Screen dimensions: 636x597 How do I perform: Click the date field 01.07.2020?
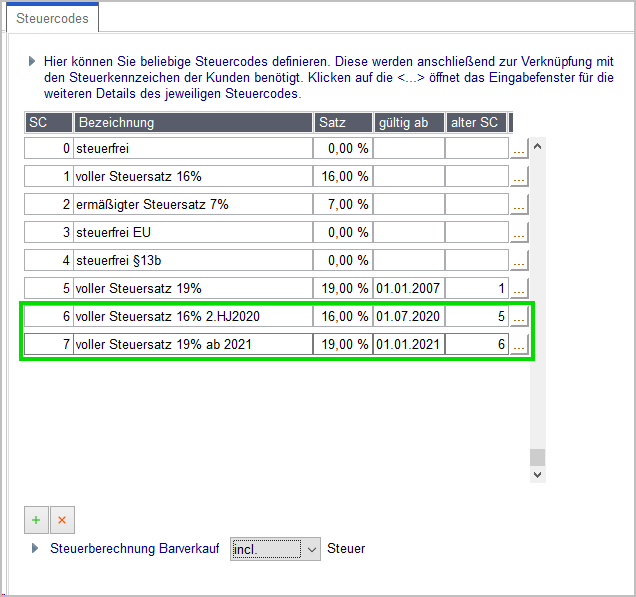coord(409,316)
